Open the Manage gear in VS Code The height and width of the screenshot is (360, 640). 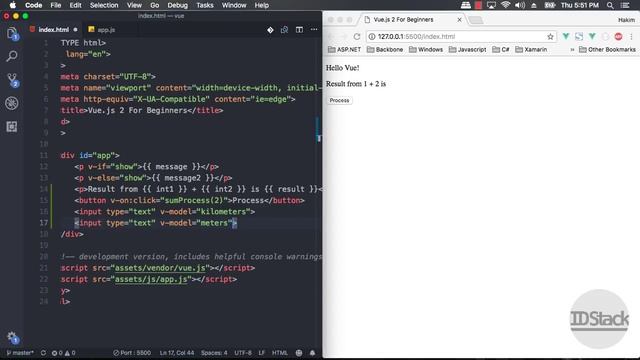click(x=12, y=337)
